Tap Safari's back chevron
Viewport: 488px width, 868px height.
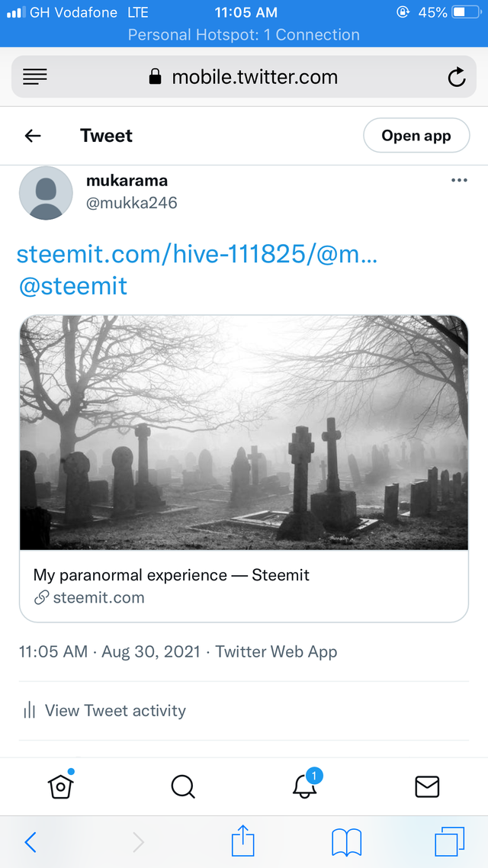point(30,842)
